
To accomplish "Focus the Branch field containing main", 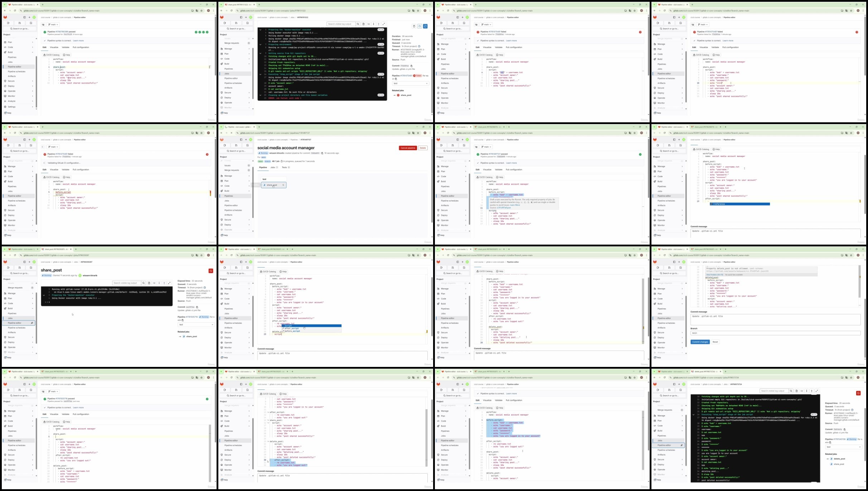I will click(x=775, y=333).
